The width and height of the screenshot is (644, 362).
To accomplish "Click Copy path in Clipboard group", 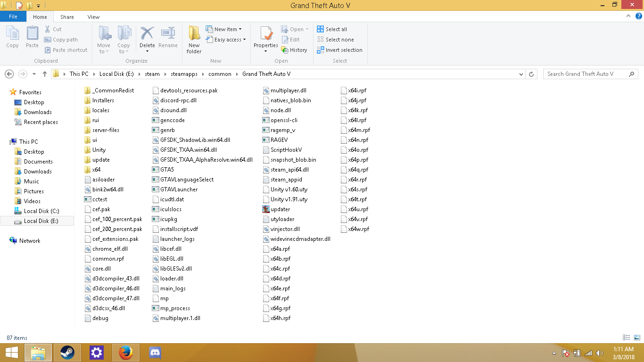I will (61, 40).
